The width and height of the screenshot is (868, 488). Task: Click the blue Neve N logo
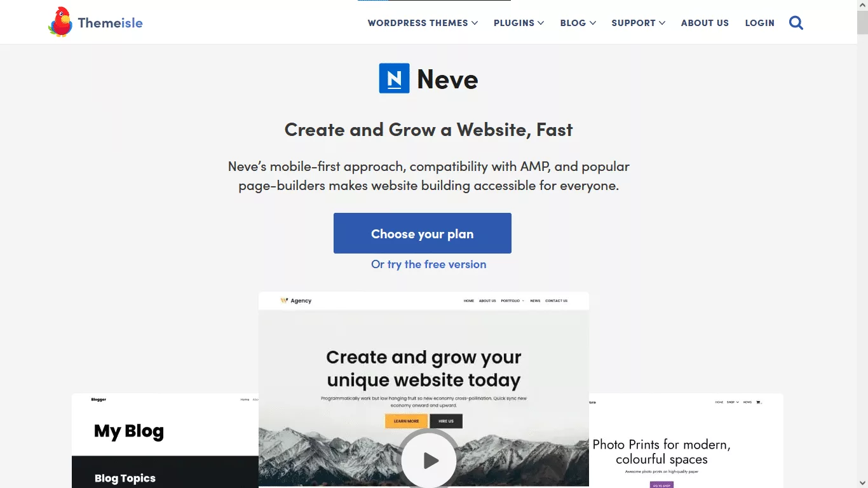394,79
